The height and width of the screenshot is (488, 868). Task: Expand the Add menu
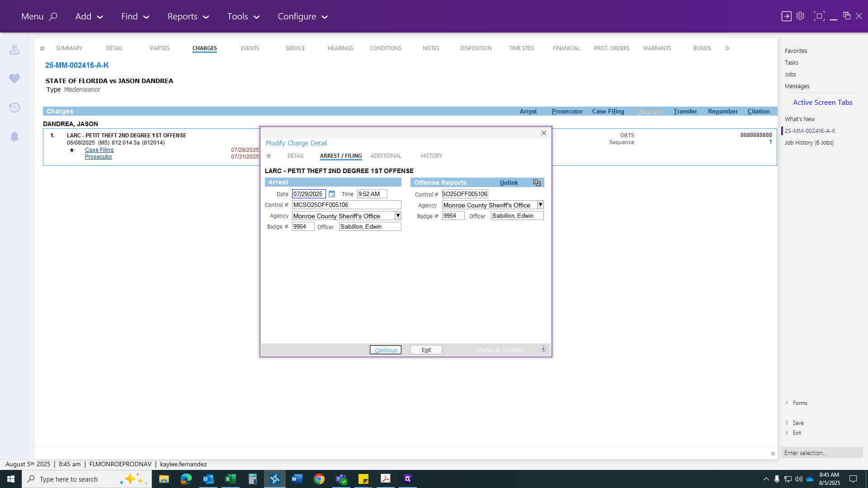(89, 17)
